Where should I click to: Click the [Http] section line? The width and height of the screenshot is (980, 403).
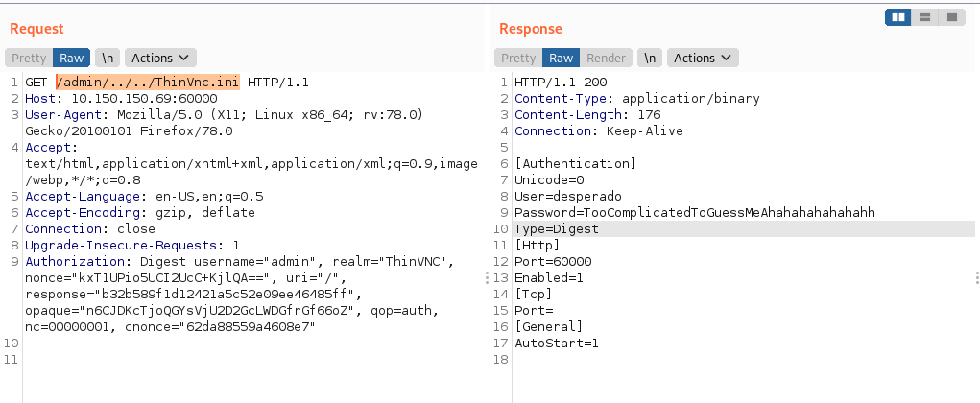537,245
